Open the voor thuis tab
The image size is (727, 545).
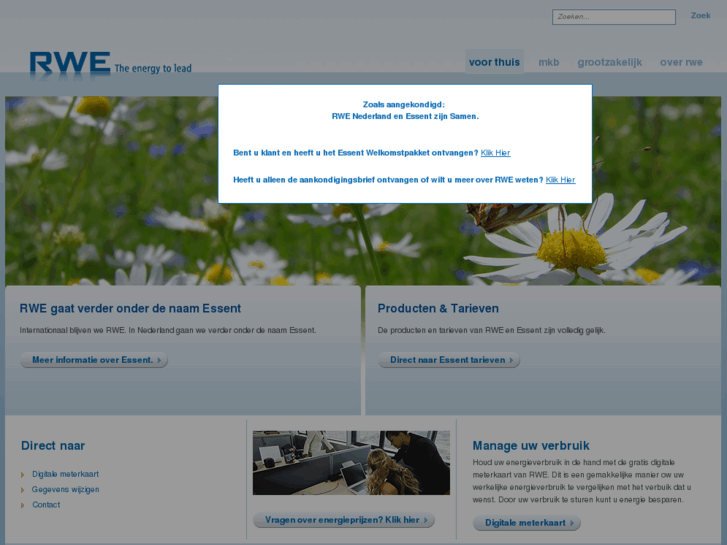[494, 62]
